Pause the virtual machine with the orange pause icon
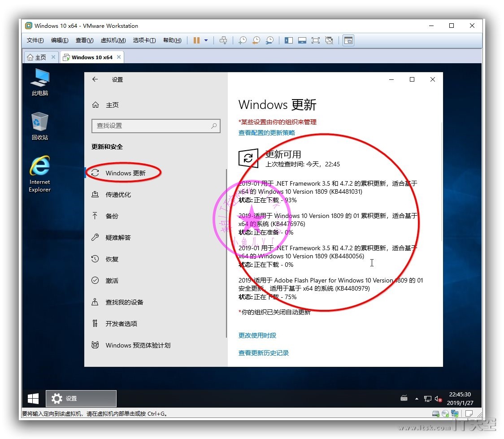Image resolution: width=504 pixels, height=439 pixels. [196, 40]
